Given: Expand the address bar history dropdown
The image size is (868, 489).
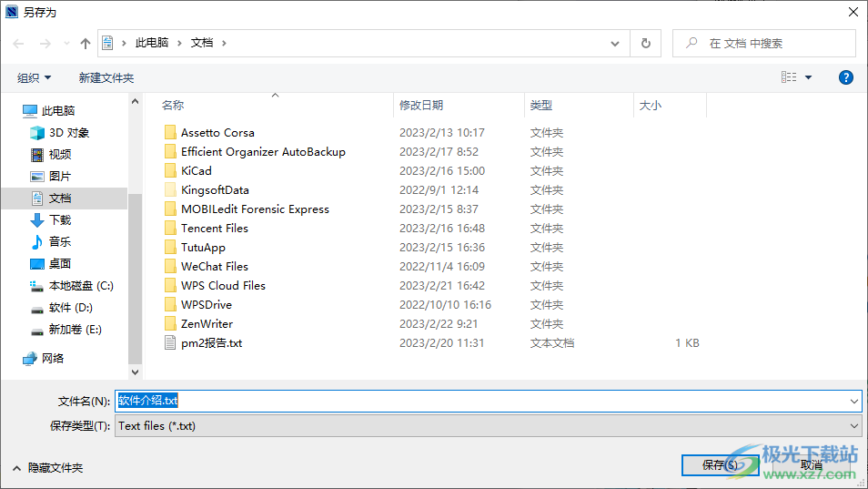Looking at the screenshot, I should point(614,43).
